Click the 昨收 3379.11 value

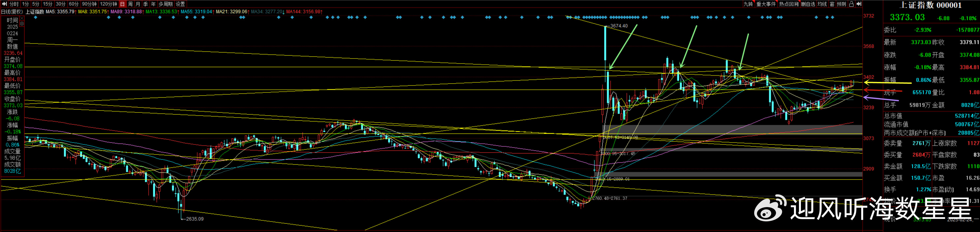click(969, 43)
